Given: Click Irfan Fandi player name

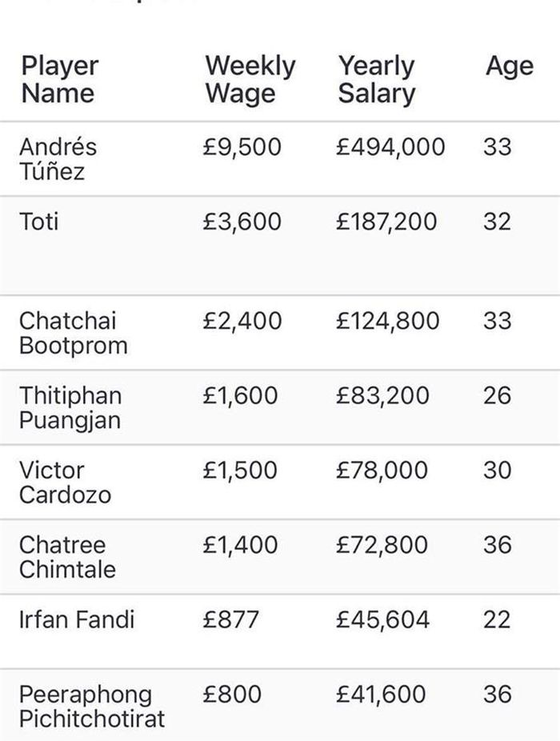Looking at the screenshot, I should [x=77, y=619].
